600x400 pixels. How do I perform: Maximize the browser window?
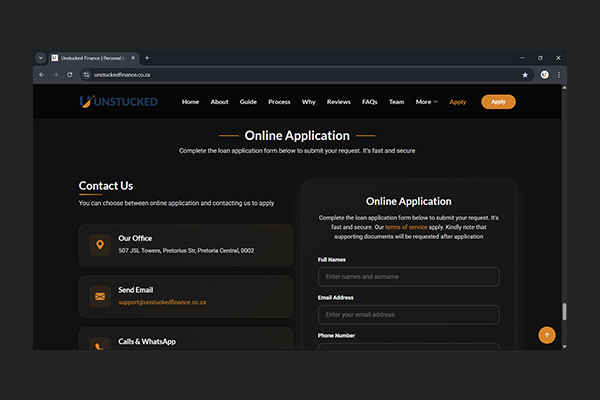point(540,58)
